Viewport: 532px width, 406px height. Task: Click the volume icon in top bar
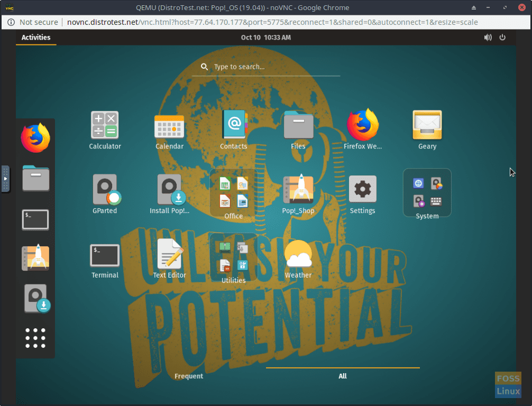click(x=488, y=38)
